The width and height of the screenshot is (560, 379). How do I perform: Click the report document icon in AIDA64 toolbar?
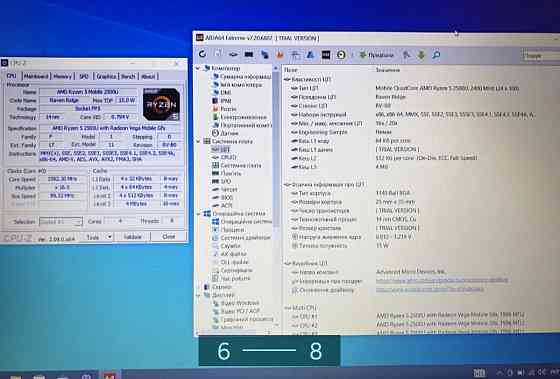[x=218, y=54]
